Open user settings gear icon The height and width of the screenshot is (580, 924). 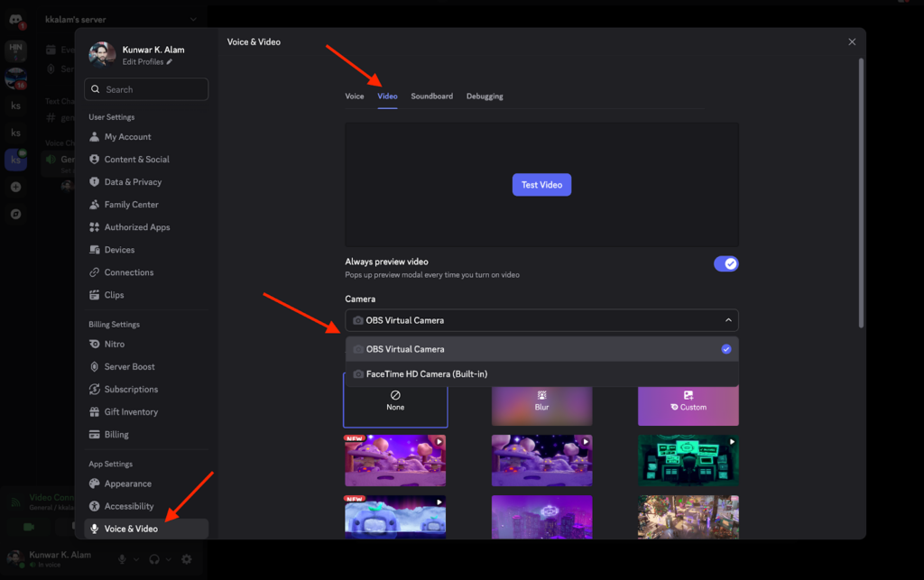click(x=187, y=559)
